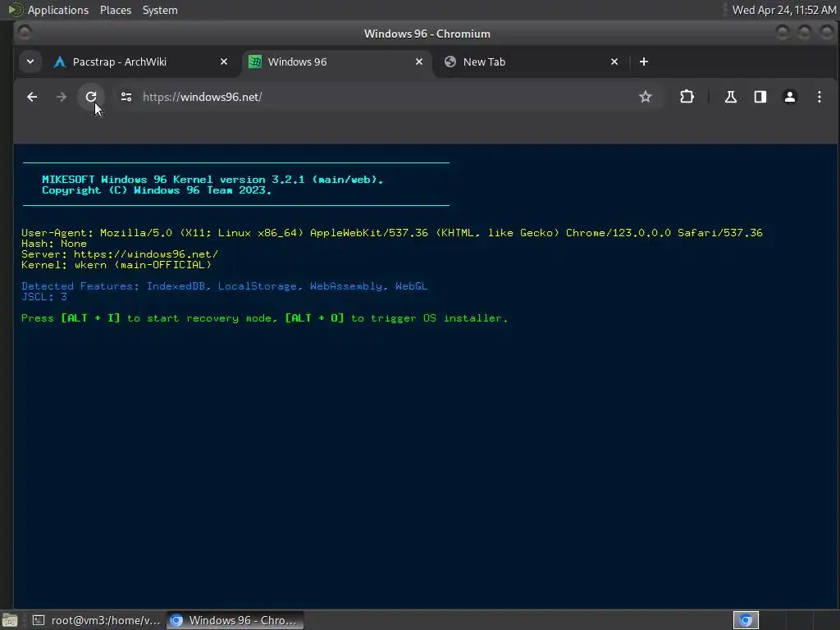Screen dimensions: 840x630
Task: Click the ArchWiki favicon on first tab
Action: [59, 62]
